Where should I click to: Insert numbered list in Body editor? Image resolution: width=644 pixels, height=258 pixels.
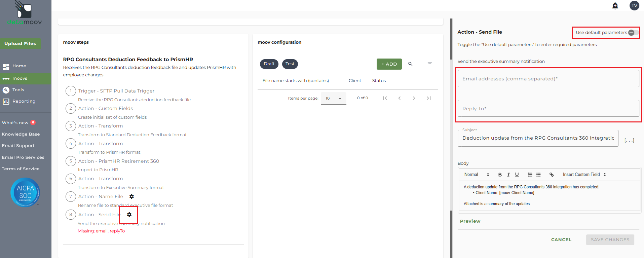[530, 175]
